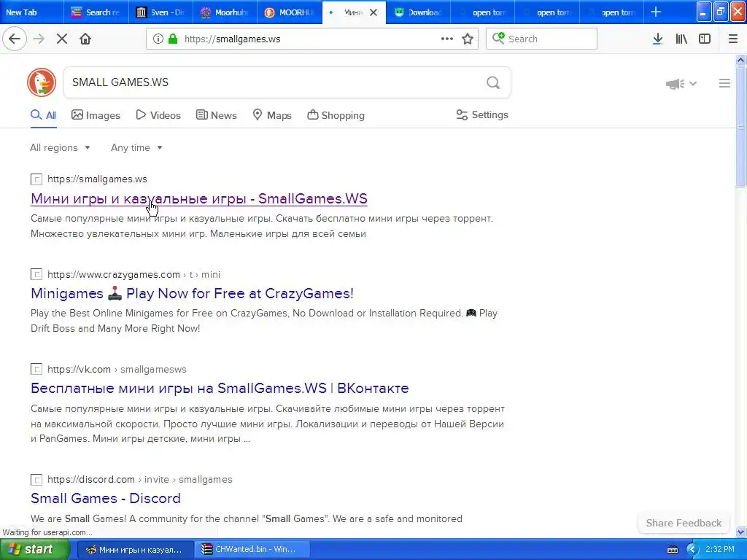The width and height of the screenshot is (747, 560).
Task: Select the Images search category
Action: [96, 115]
